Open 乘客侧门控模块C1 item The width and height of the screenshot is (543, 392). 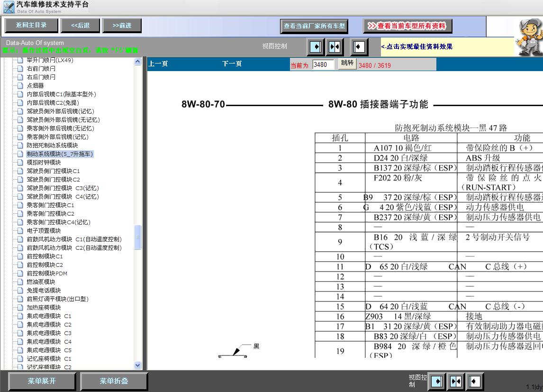pyautogui.click(x=51, y=205)
